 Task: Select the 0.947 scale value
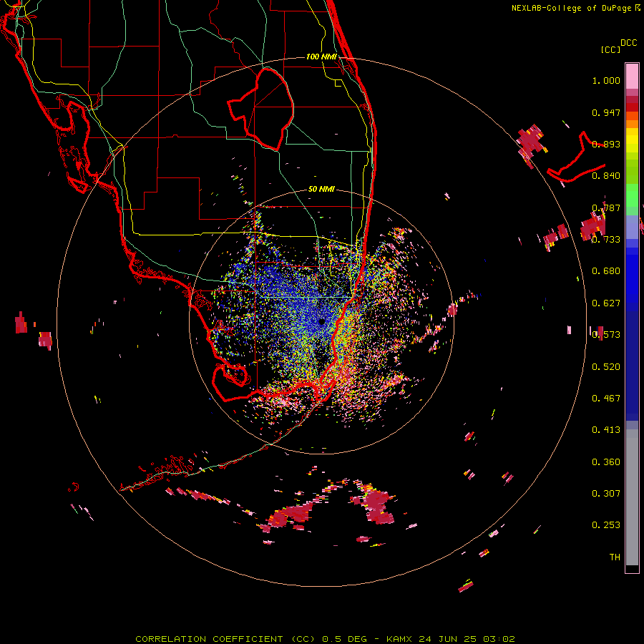click(606, 112)
